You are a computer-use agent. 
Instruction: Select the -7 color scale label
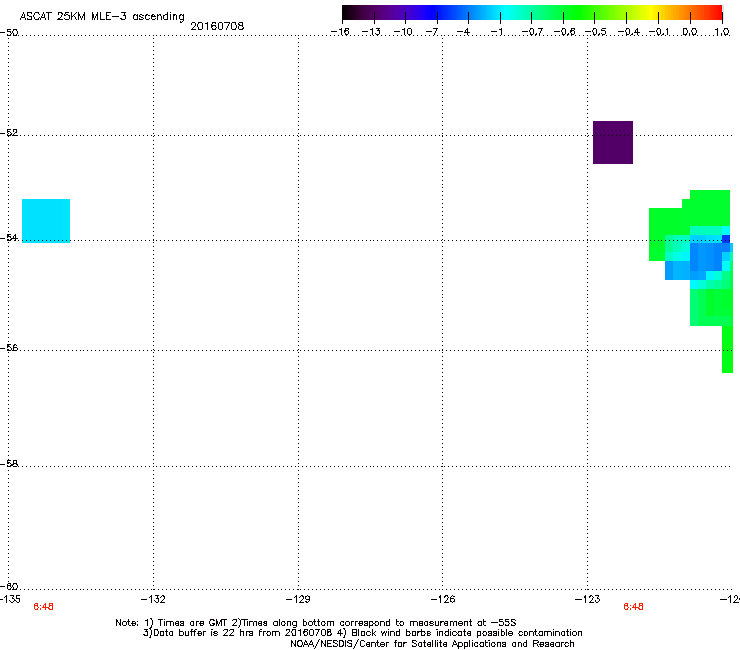click(x=432, y=32)
